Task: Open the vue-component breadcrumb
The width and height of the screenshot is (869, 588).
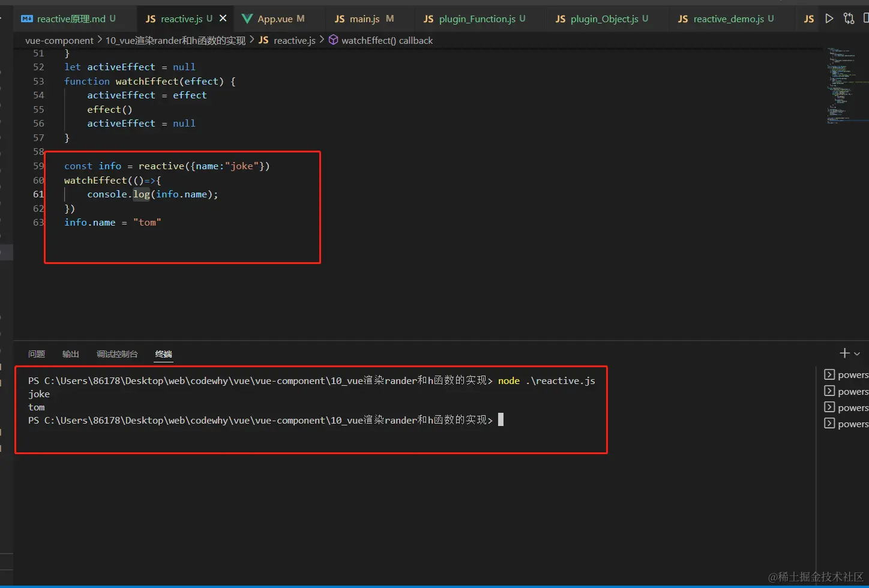Action: click(59, 40)
